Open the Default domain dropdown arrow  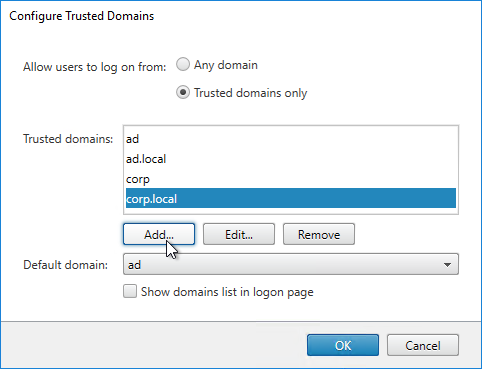tap(447, 265)
